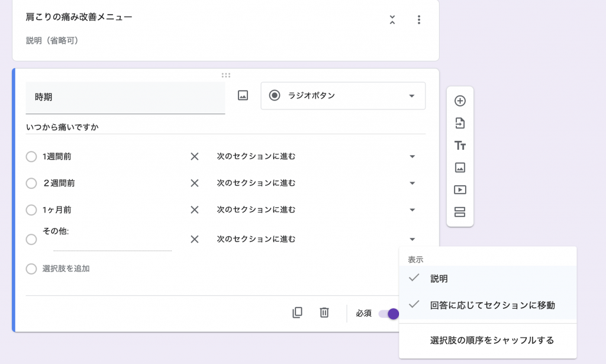
Task: Open section dropdown for 2週間前 option
Action: click(x=412, y=183)
